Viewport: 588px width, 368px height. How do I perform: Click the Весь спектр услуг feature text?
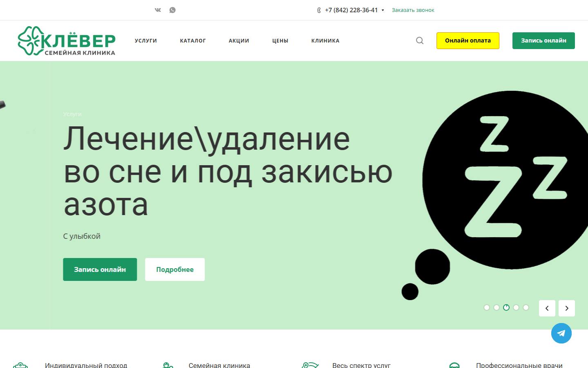361,365
